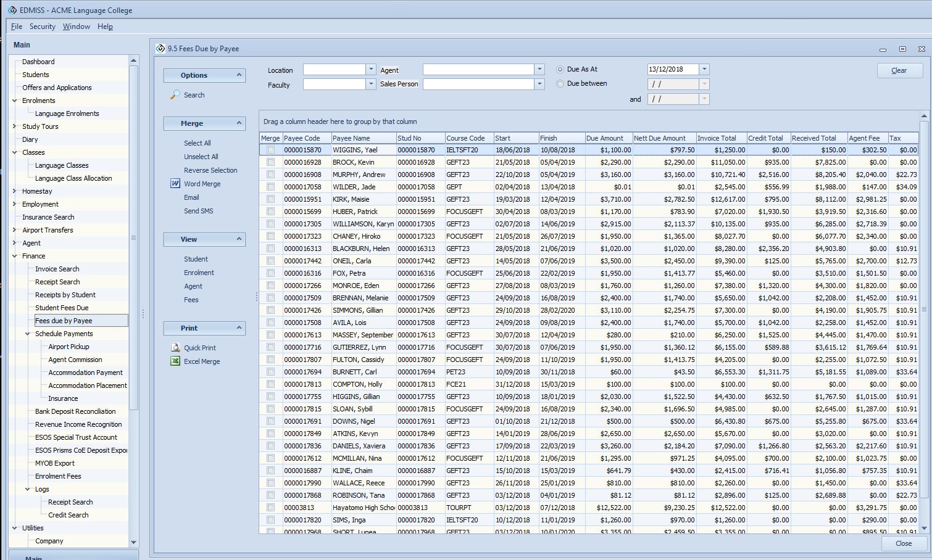Tick the Merge checkbox for WIGGINS, Yael
932x560 pixels.
tap(270, 150)
